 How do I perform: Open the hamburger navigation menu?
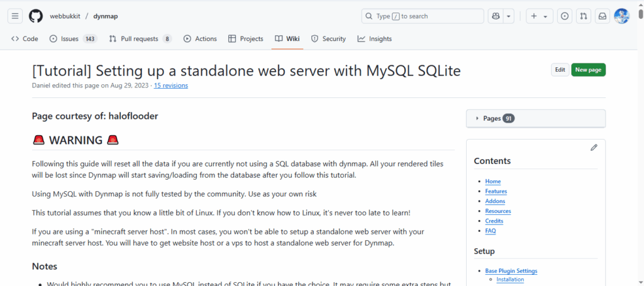tap(15, 16)
